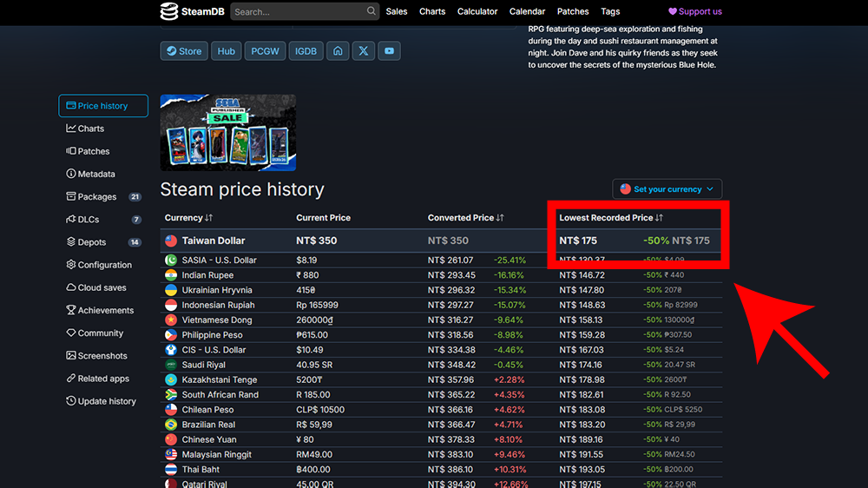The height and width of the screenshot is (488, 868).
Task: Select the DLCs sidebar tab
Action: pos(103,220)
